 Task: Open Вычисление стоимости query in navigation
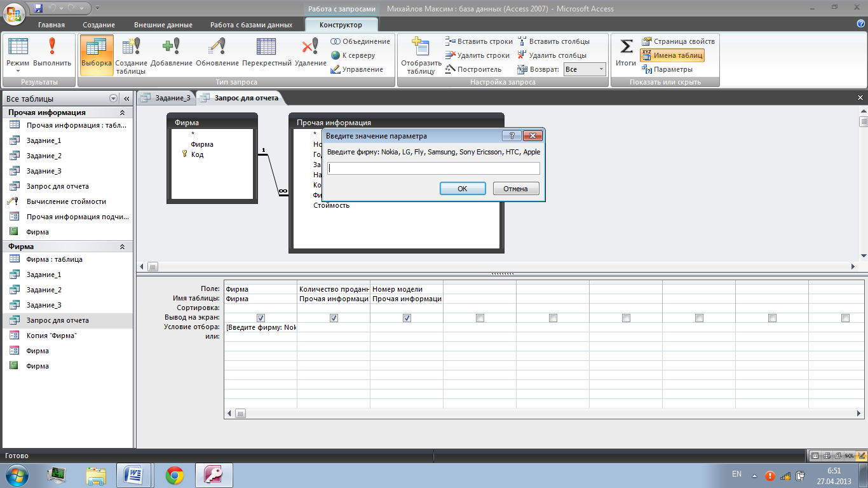click(x=66, y=201)
